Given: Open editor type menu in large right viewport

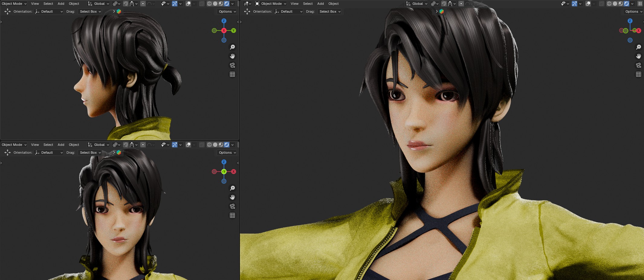Looking at the screenshot, I should [x=247, y=4].
